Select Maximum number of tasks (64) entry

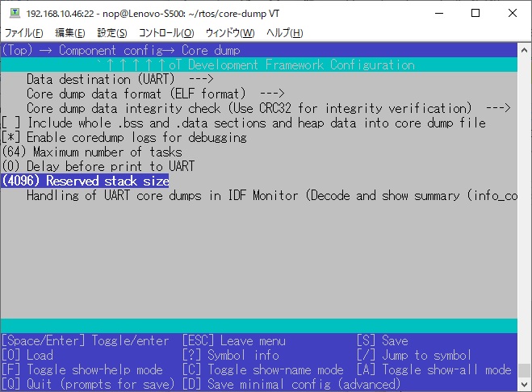tap(92, 152)
